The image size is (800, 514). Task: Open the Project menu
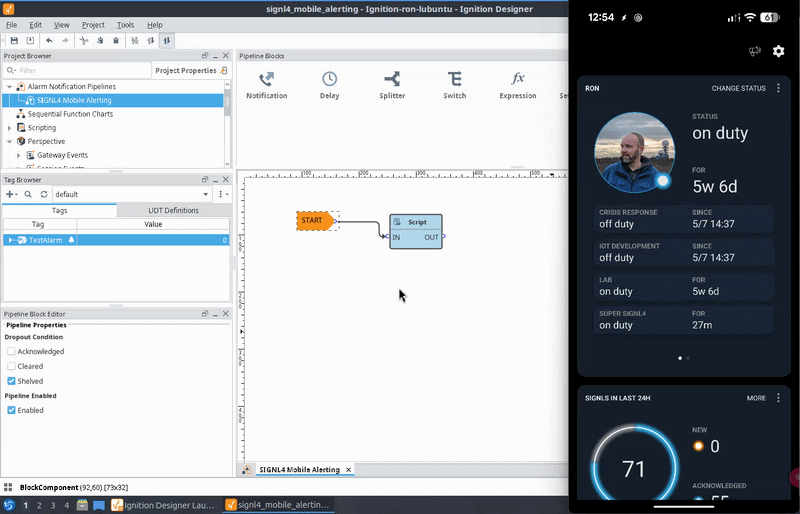93,25
